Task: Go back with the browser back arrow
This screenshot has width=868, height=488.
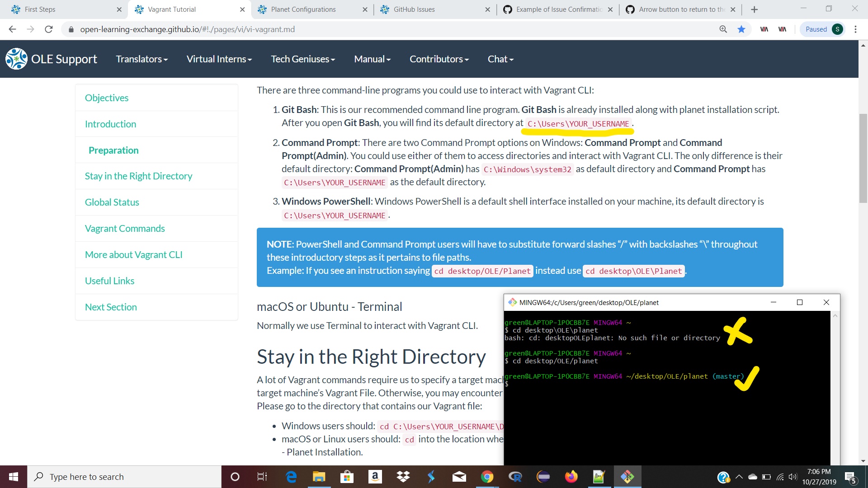Action: click(12, 29)
